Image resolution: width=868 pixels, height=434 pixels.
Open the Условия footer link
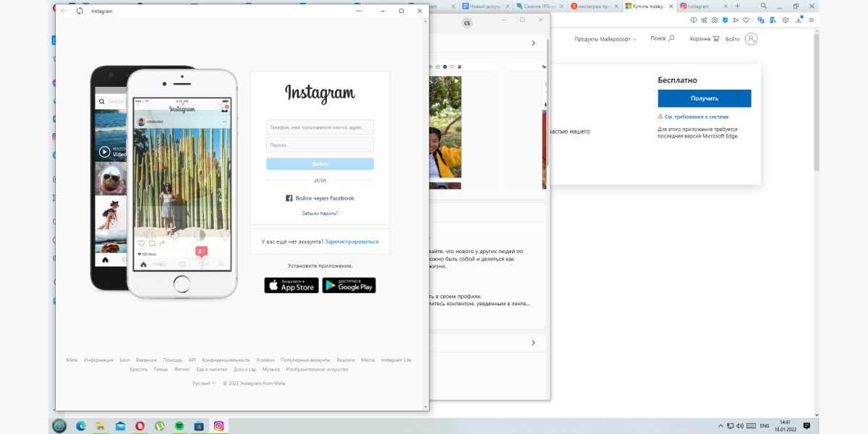[265, 359]
